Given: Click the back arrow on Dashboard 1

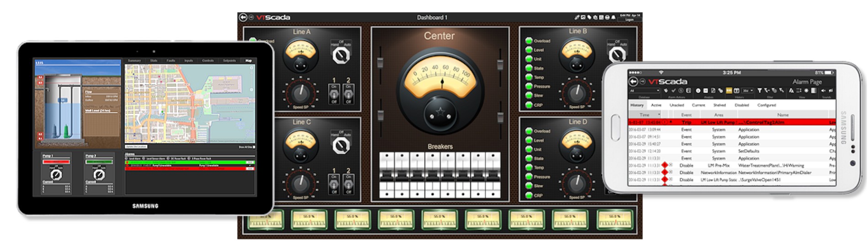Looking at the screenshot, I should pyautogui.click(x=243, y=17).
